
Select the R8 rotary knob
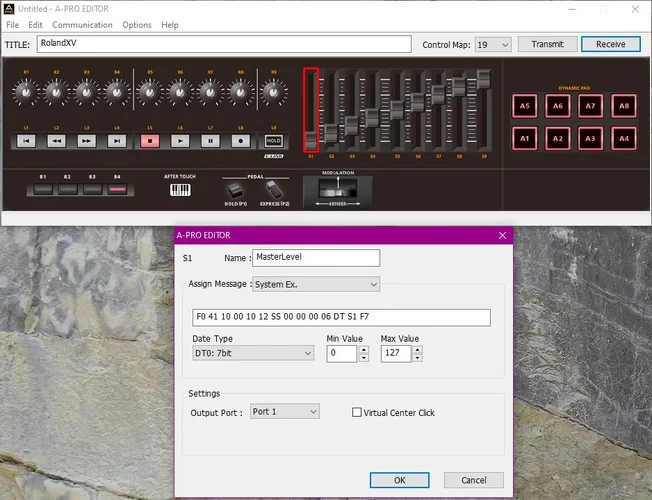(x=241, y=92)
